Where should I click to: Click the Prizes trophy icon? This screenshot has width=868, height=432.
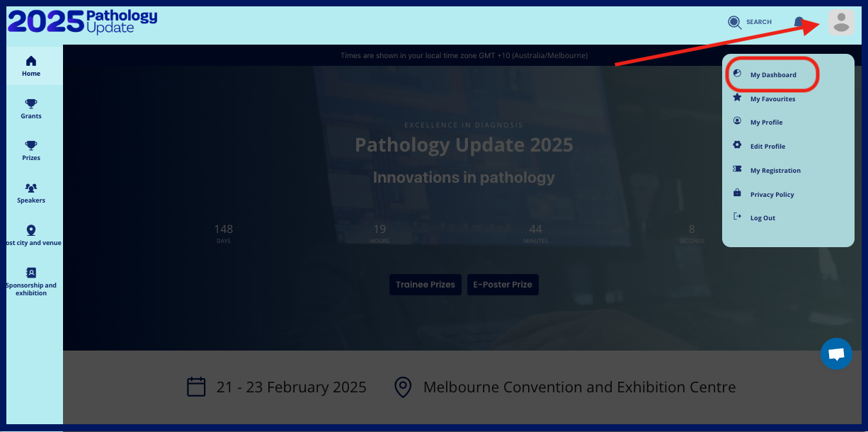point(31,145)
